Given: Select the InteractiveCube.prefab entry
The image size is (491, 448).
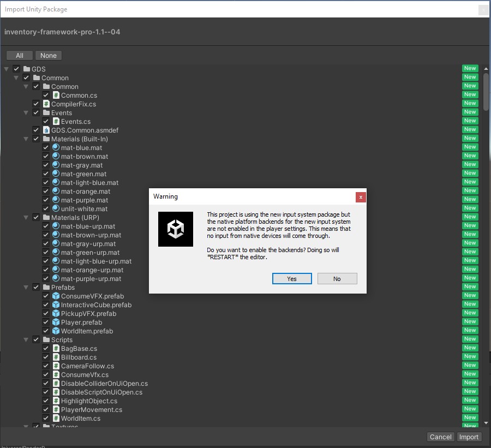Looking at the screenshot, I should click(96, 305).
